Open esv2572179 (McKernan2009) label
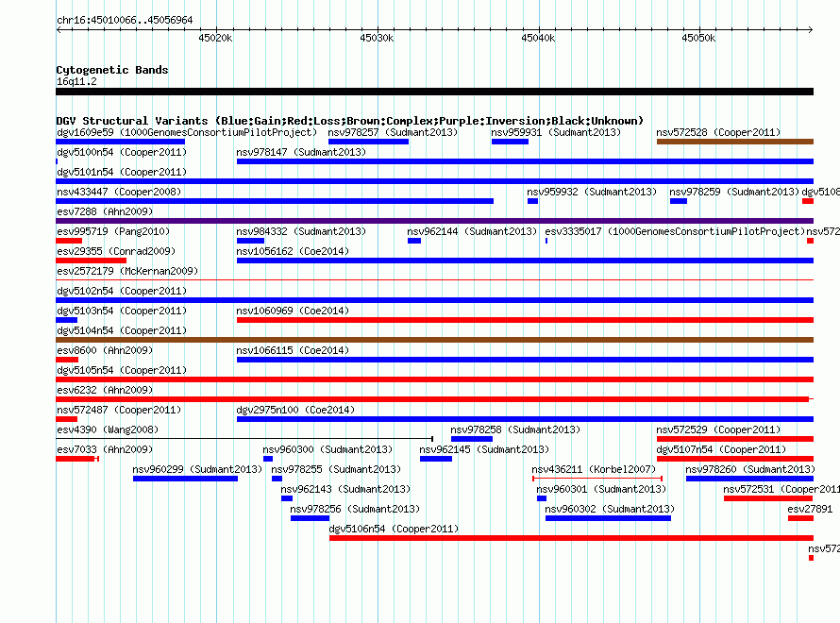The image size is (840, 623). (x=127, y=271)
